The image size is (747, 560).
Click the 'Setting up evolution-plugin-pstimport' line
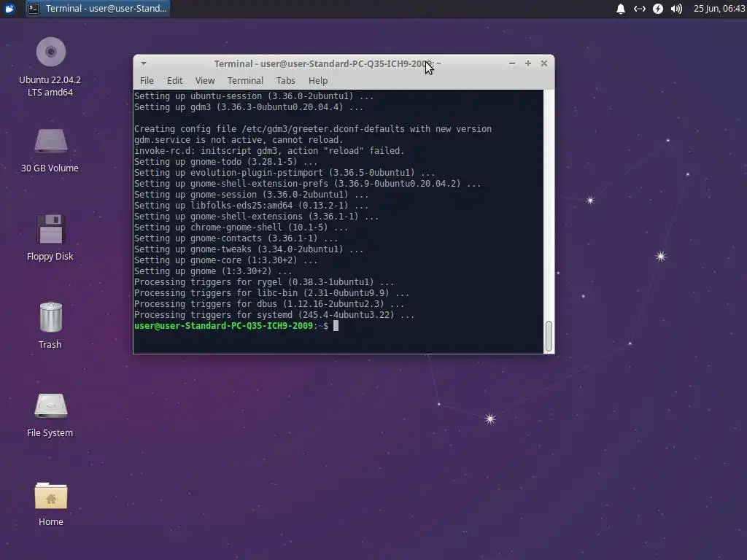284,172
